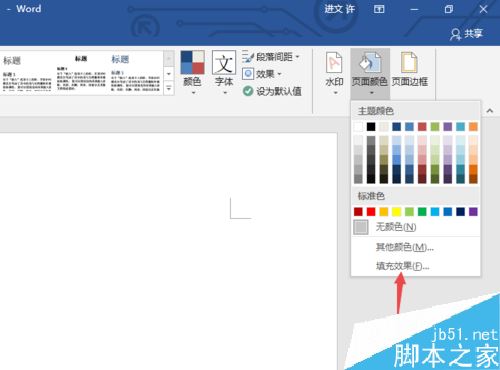Pick the standard light green swatch
The image size is (500, 370).
pos(409,212)
